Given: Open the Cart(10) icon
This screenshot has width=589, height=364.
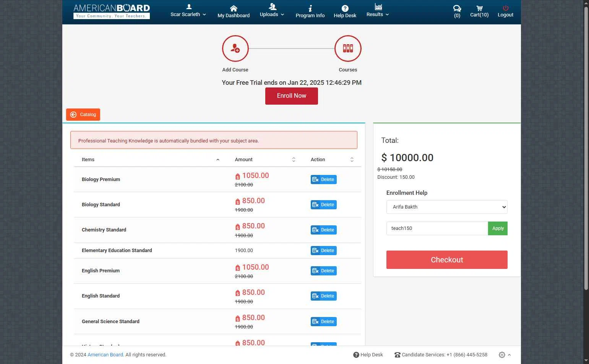Looking at the screenshot, I should pyautogui.click(x=479, y=12).
